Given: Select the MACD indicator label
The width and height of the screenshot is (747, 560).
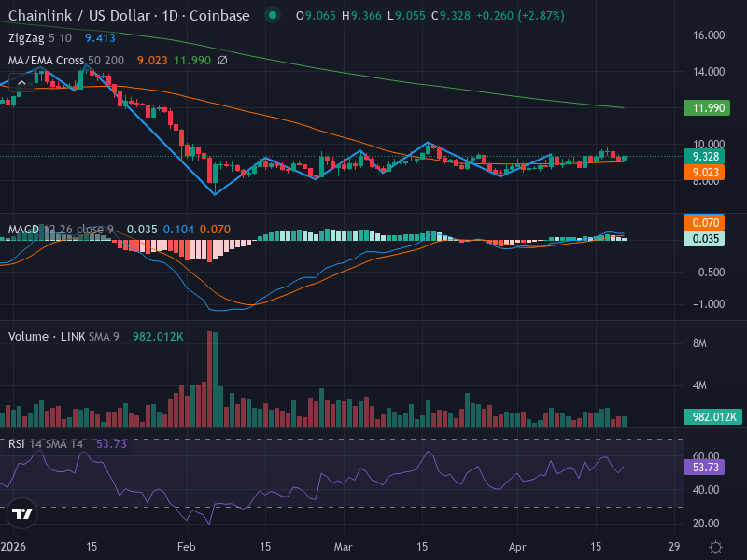Looking at the screenshot, I should pos(23,230).
